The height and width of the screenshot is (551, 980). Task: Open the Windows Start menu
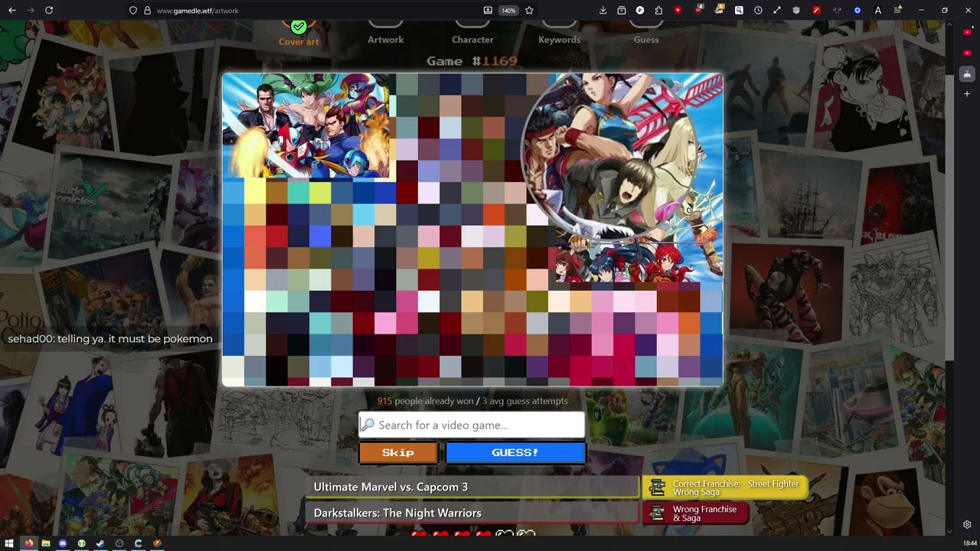(x=10, y=543)
